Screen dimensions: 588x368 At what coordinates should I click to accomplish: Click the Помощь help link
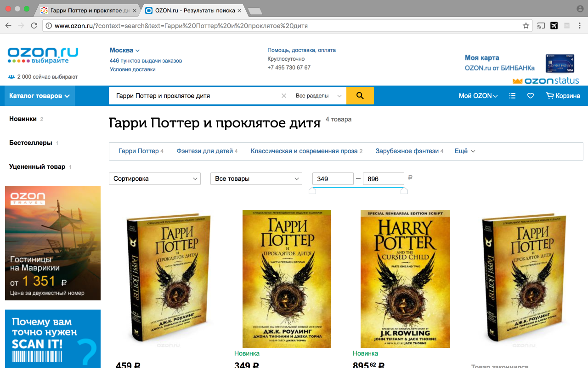coord(278,50)
